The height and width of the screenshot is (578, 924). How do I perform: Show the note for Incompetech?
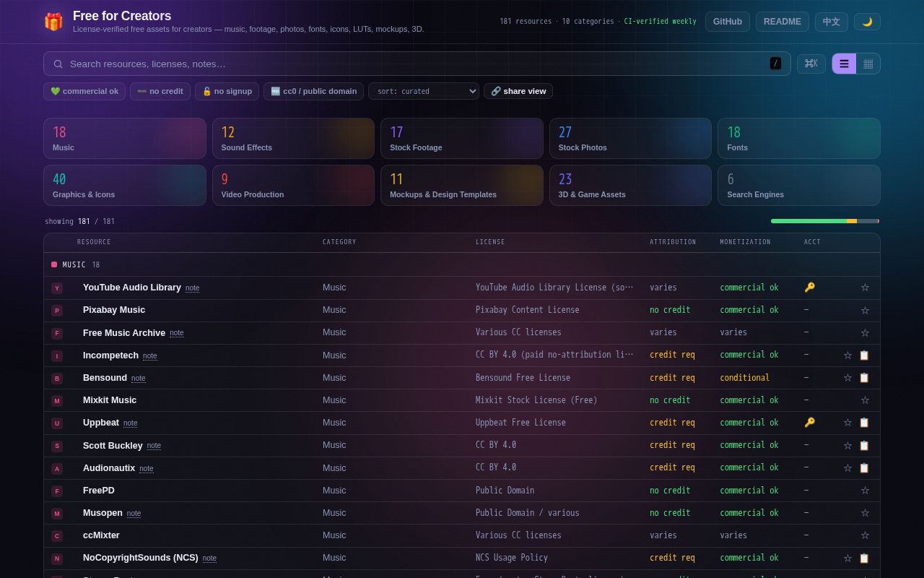(150, 355)
